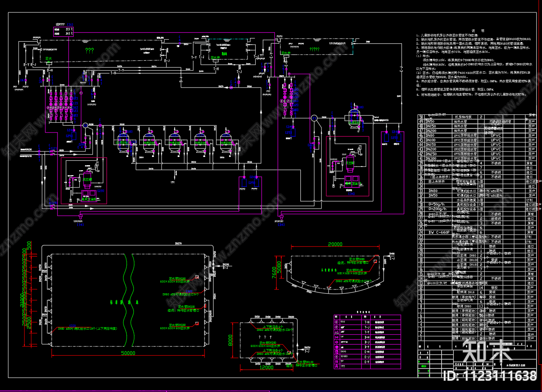This screenshot has height=392, width=542.
Task: Select B-J code in legend table
Action: 367,342
